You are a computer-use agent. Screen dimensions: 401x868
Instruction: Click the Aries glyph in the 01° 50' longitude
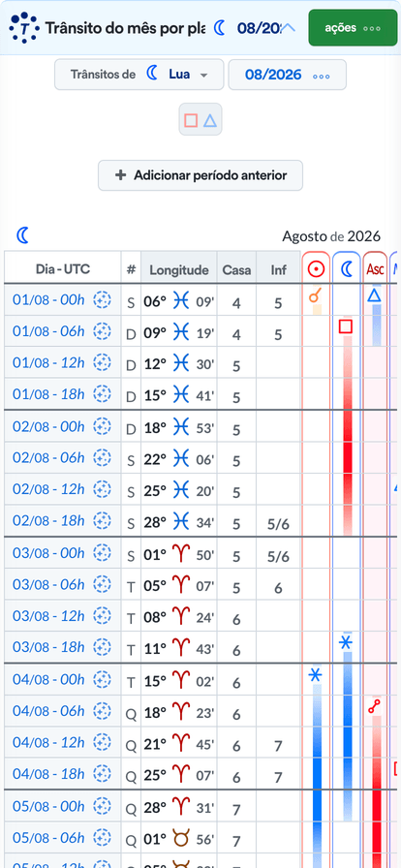point(181,553)
